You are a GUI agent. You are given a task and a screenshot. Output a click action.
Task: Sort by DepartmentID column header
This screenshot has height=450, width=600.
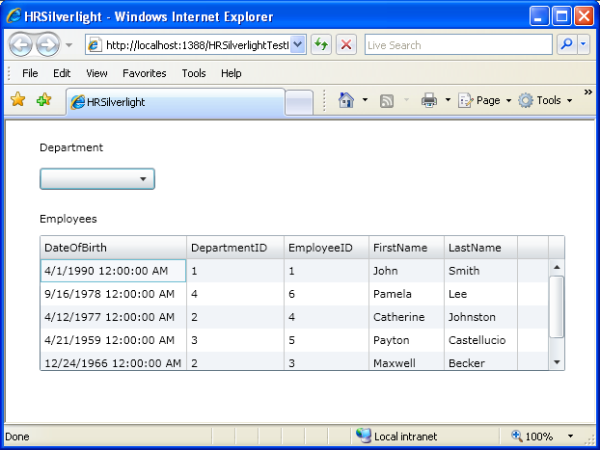pos(235,248)
